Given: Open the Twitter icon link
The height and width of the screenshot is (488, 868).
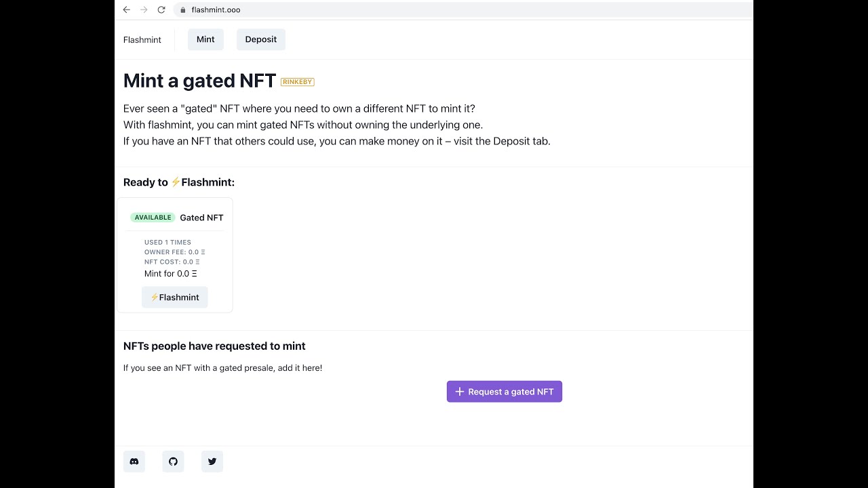Looking at the screenshot, I should (212, 462).
